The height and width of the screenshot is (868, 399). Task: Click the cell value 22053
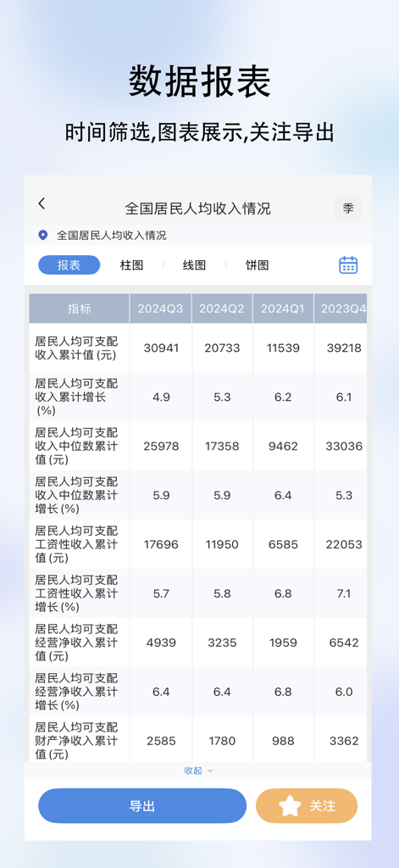click(x=344, y=544)
